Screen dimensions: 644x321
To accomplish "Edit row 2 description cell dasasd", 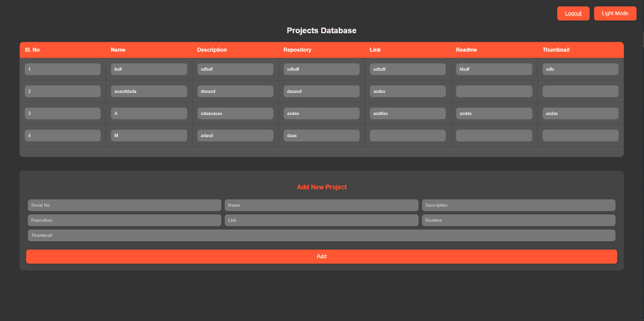I will (235, 91).
